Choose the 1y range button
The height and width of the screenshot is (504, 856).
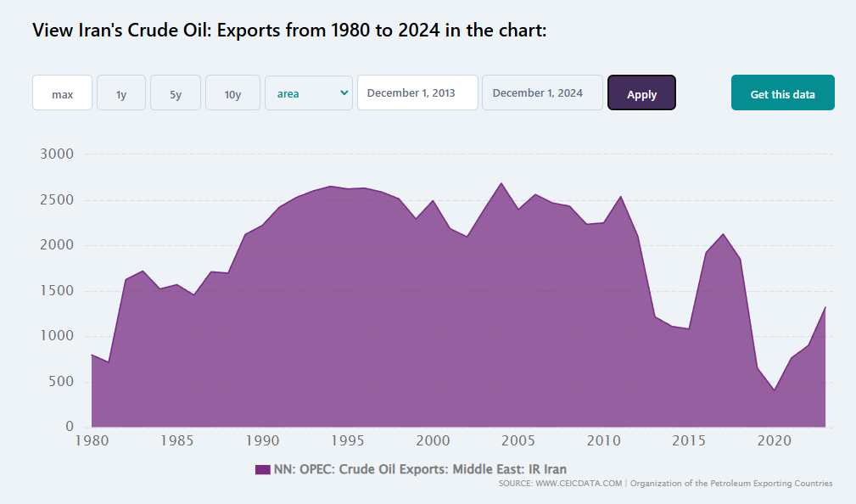tap(121, 93)
